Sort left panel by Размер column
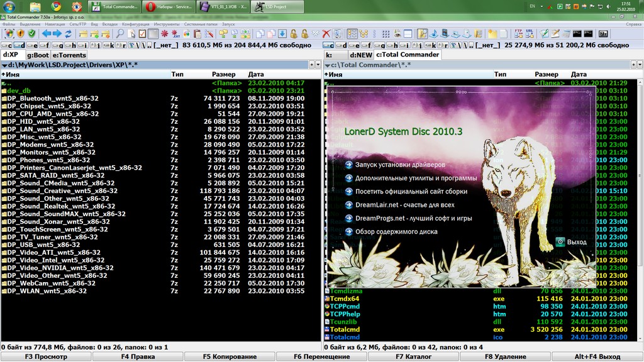644x362 pixels. (223, 74)
